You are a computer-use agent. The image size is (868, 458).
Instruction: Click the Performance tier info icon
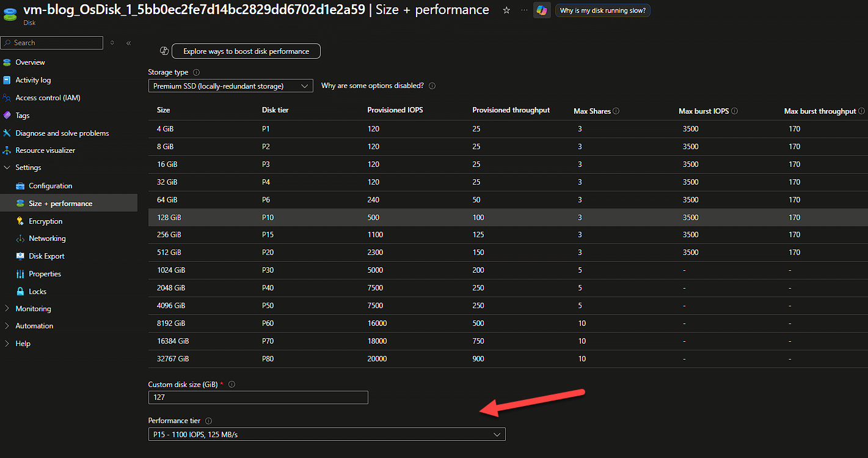coord(208,421)
